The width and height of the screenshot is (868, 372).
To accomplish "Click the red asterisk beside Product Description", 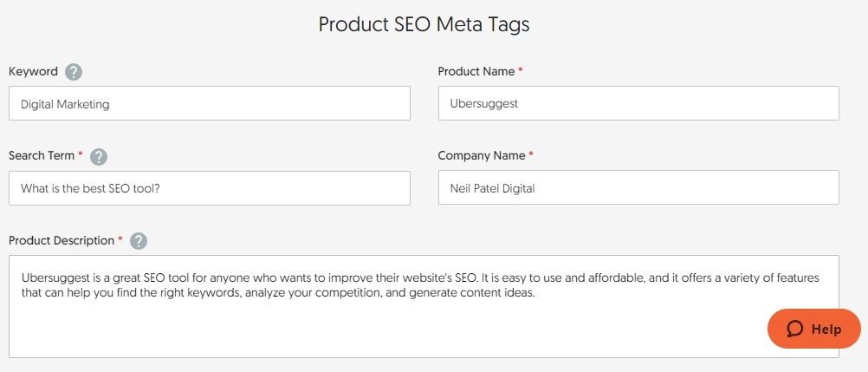I will coord(120,239).
